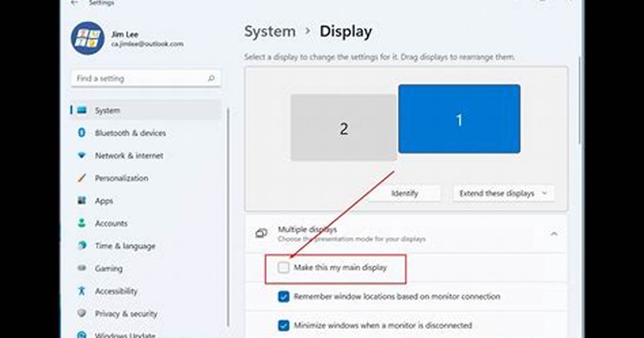Collapse the Multiple displays section chevron

[x=554, y=234]
